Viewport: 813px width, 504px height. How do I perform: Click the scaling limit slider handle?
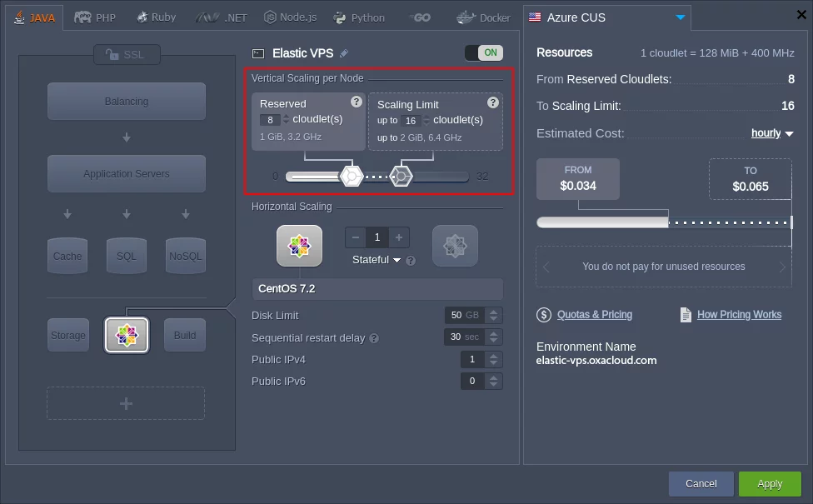[401, 177]
